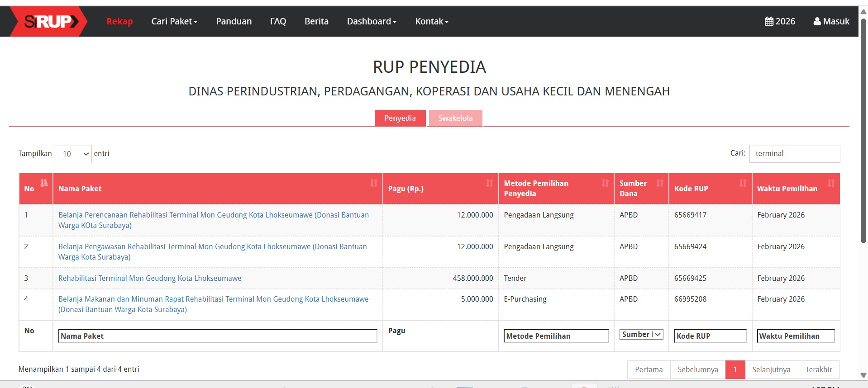
Task: Click the Waktu Pemilihan filter field
Action: point(796,336)
